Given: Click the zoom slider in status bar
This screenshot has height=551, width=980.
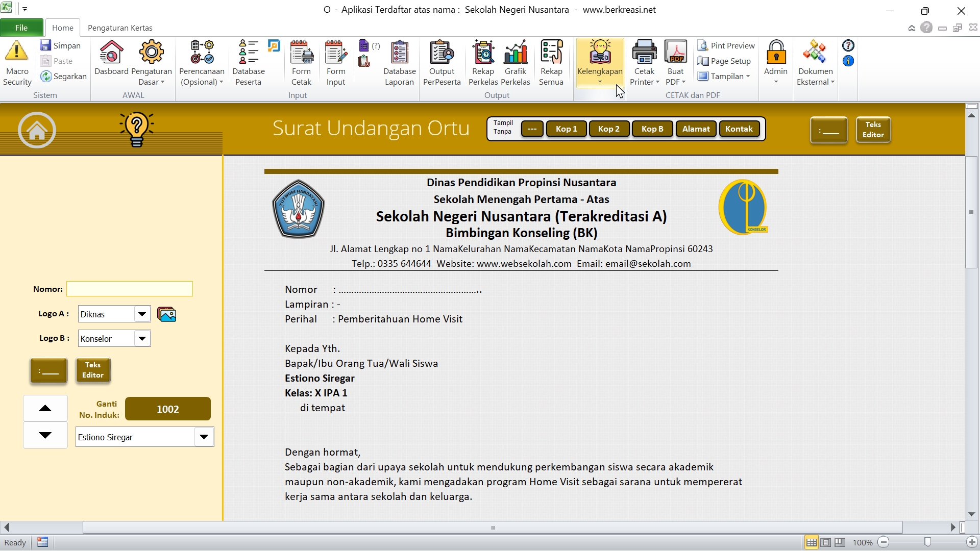Looking at the screenshot, I should point(927,542).
